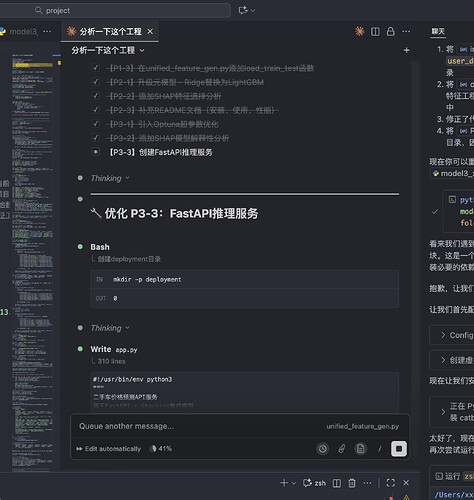
Task: Toggle the P2-2 SHAP特征选择 todo checkbox
Action: click(96, 96)
